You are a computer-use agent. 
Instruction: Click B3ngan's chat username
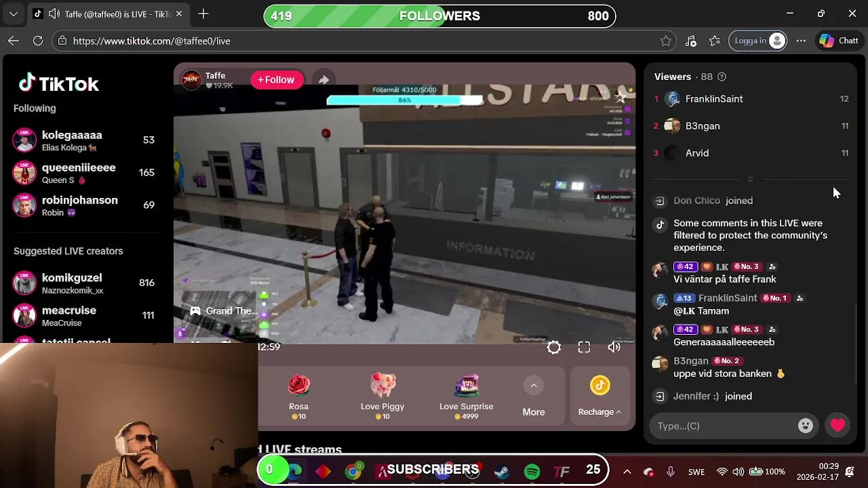[x=691, y=361]
